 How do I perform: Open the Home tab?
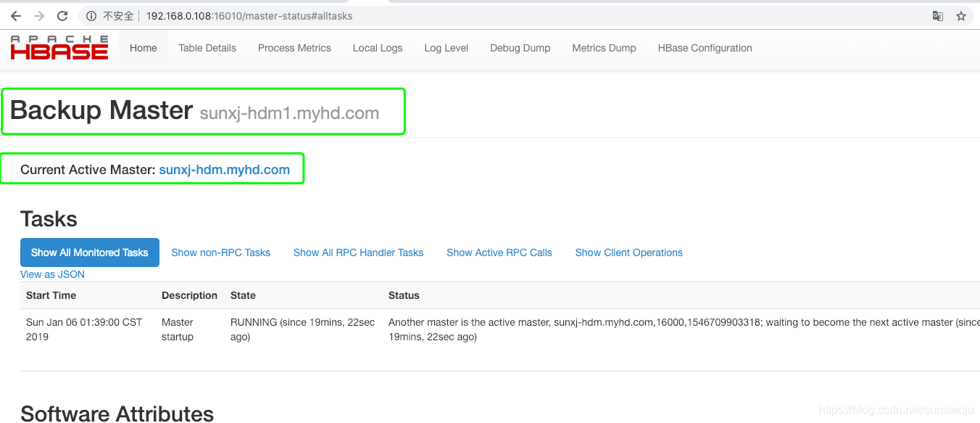pos(144,48)
